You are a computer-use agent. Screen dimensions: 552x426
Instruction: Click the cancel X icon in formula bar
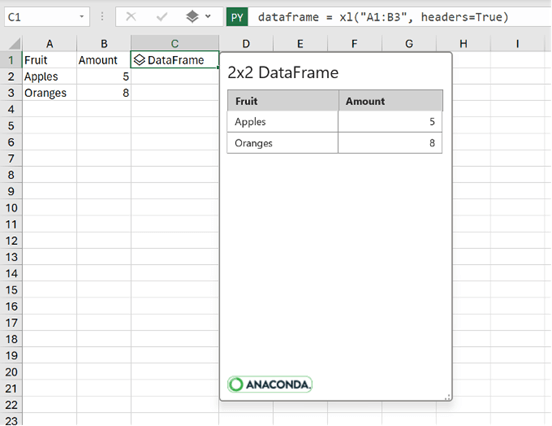pyautogui.click(x=131, y=17)
